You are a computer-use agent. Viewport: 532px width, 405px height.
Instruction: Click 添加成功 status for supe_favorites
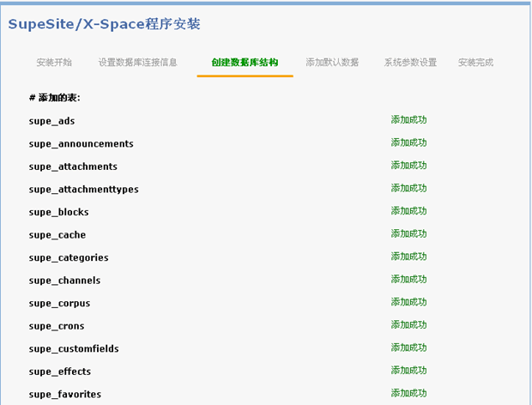point(408,393)
